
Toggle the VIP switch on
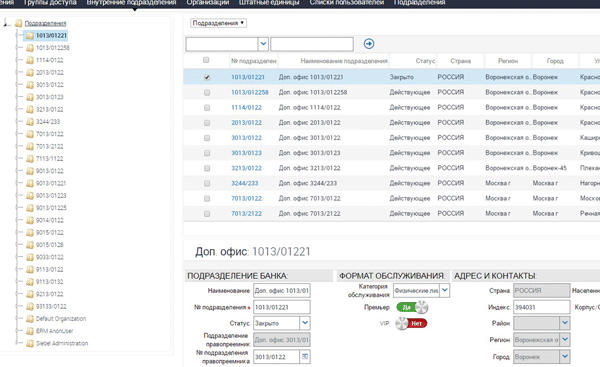pyautogui.click(x=411, y=323)
